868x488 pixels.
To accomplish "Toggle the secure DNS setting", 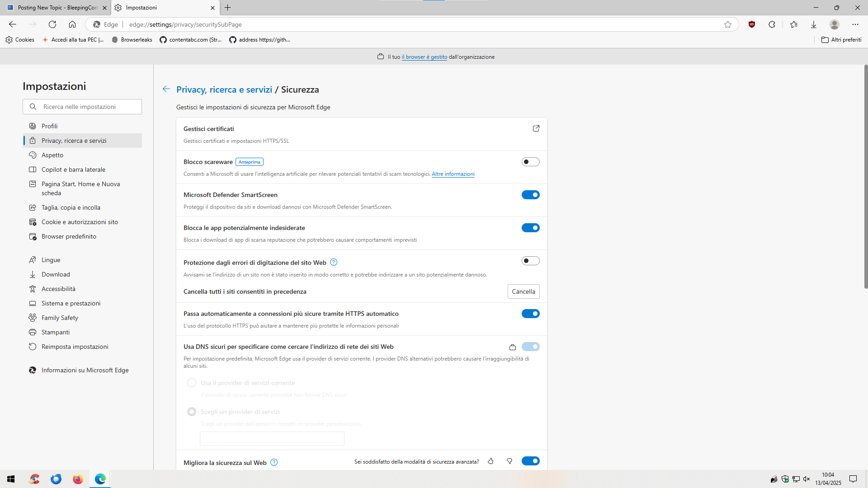I will click(531, 347).
